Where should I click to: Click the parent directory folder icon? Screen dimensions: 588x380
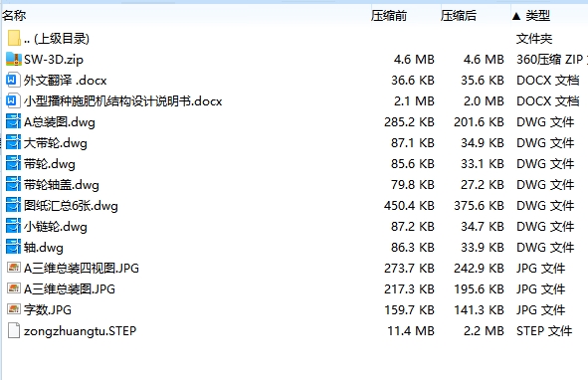tap(14, 38)
